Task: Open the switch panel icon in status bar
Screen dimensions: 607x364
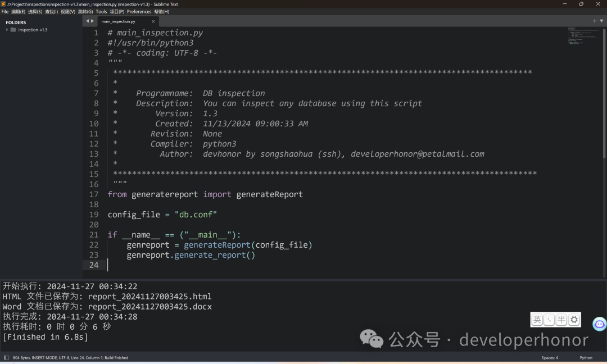Action: (x=6, y=358)
